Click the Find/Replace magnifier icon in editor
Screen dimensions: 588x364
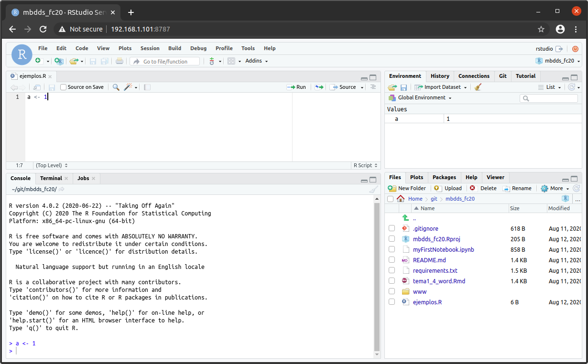pos(116,87)
